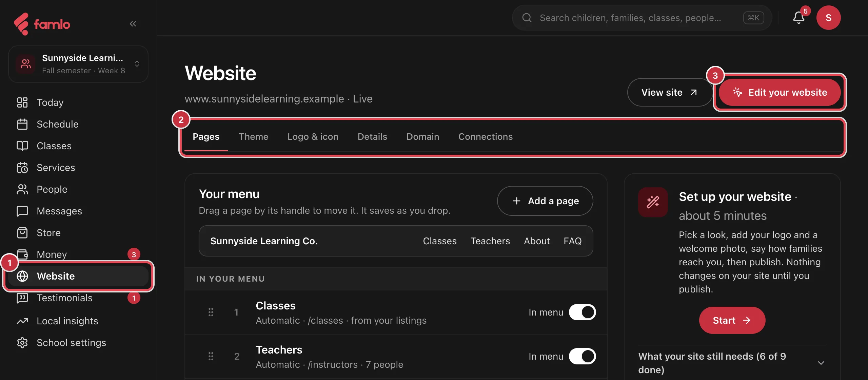Open the Sunnyside Learning school switcher
868x380 pixels.
coord(78,64)
